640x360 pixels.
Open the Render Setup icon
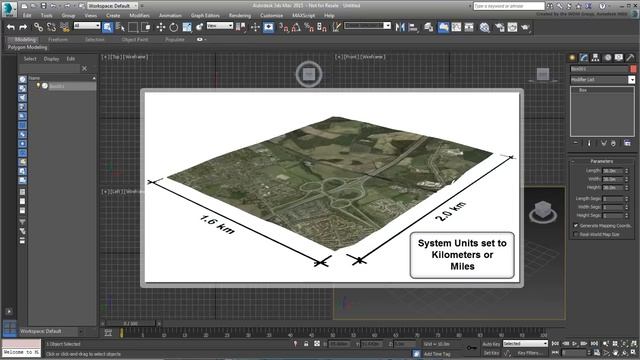point(500,27)
